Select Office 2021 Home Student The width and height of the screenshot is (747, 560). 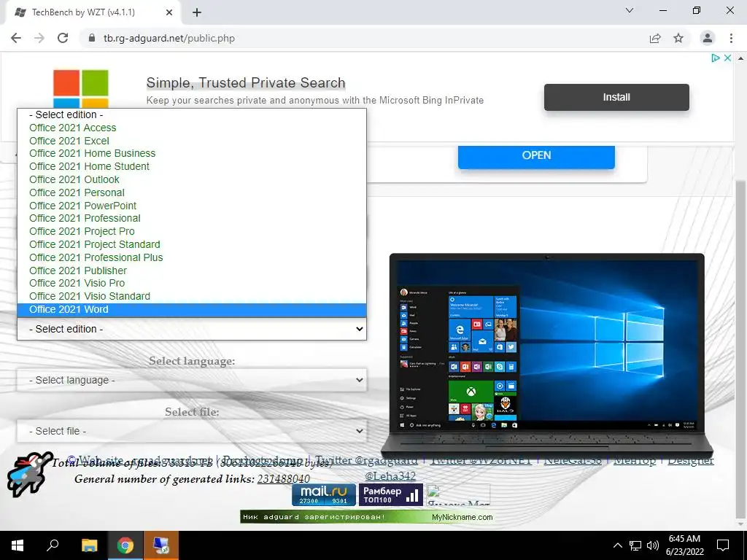coord(192,166)
